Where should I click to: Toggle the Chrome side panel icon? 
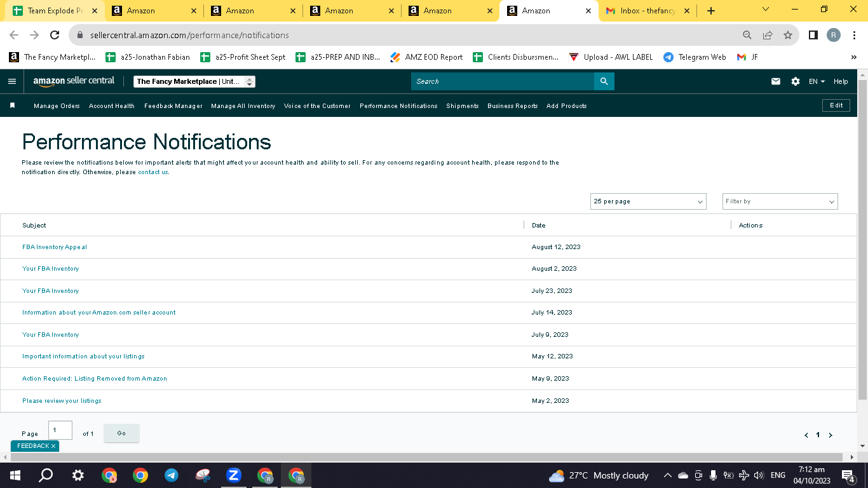(x=813, y=36)
